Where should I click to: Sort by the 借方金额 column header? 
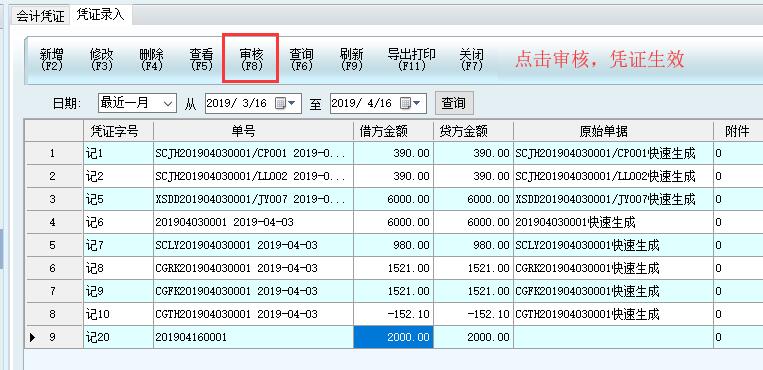pos(393,130)
